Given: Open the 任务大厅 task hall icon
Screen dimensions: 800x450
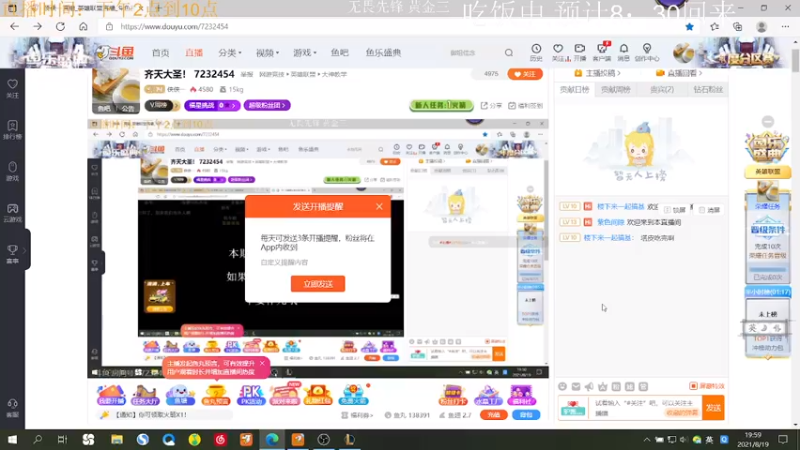Looking at the screenshot, I should coord(145,394).
